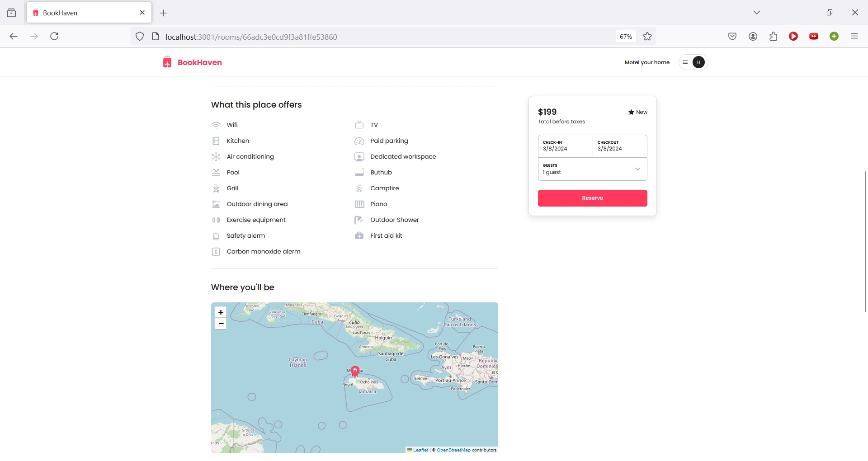Click 'Total before taxes' text
This screenshot has height=461, width=868.
click(x=561, y=122)
